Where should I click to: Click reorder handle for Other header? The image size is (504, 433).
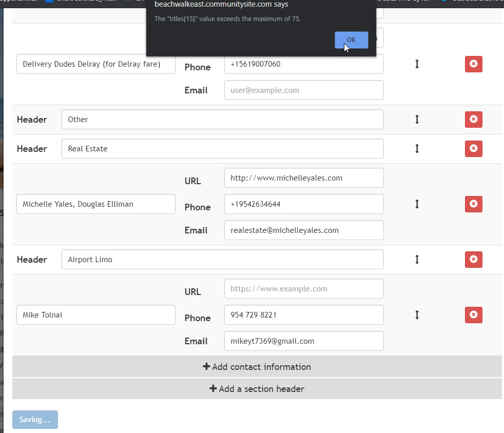[417, 120]
